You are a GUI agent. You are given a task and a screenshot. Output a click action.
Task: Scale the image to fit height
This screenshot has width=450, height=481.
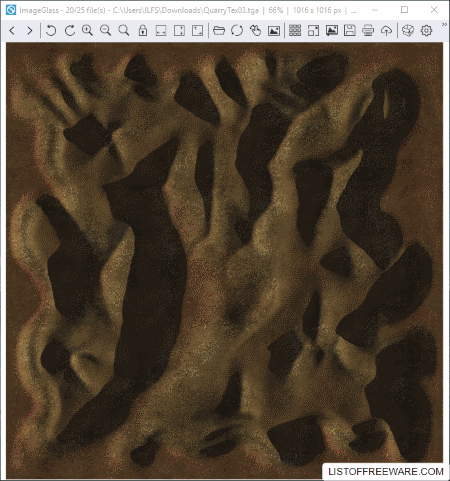click(179, 31)
